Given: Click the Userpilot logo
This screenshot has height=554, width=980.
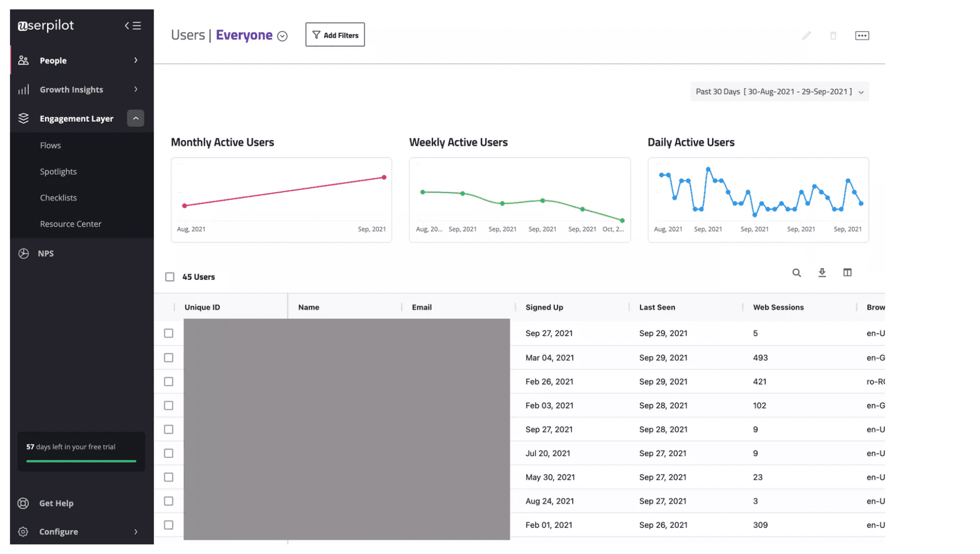Looking at the screenshot, I should [46, 25].
